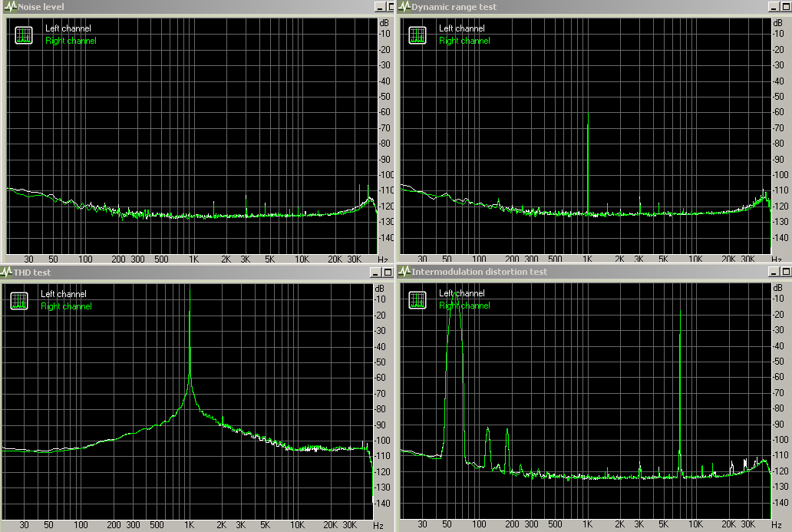Select Left channel legend in Noise level graph
Screen dimensions: 792x532
(68, 28)
